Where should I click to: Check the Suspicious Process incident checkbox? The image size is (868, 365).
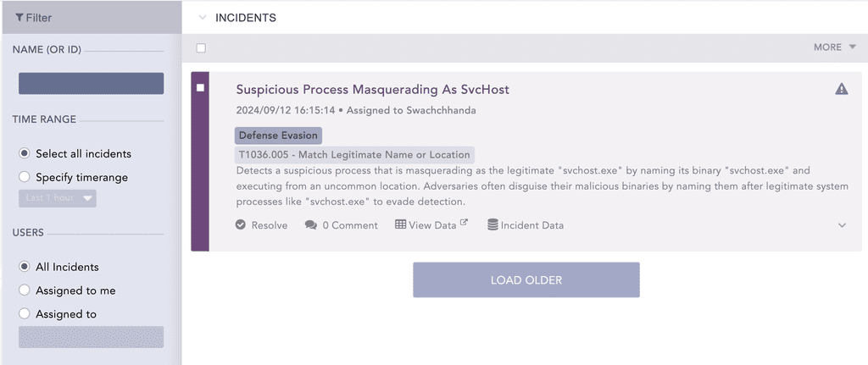pos(200,87)
